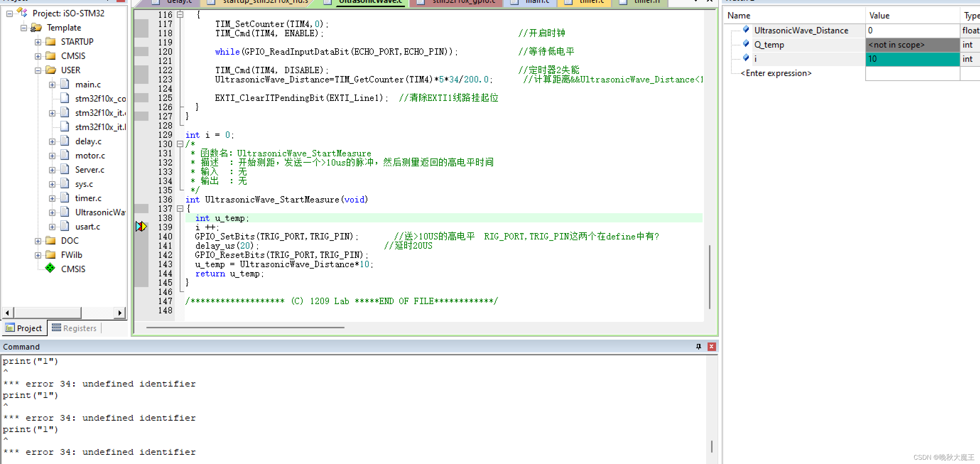Click the current execution arrow at line 139

[141, 226]
